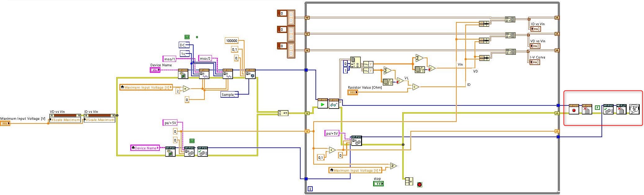Click the WF-MSO Close node after the loop

(587, 109)
